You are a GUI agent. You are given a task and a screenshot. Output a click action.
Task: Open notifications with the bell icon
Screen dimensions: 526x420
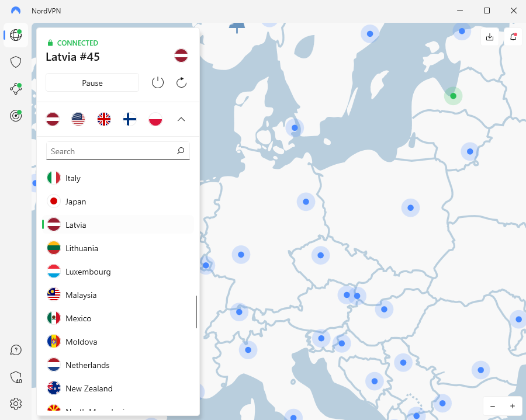click(513, 36)
